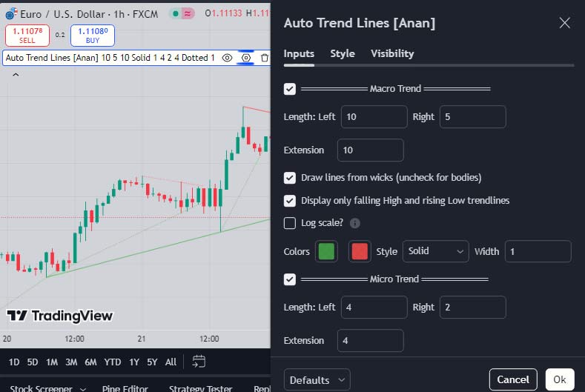This screenshot has height=392, width=585.
Task: Close the Auto Trend Lines dialog
Action: [565, 23]
